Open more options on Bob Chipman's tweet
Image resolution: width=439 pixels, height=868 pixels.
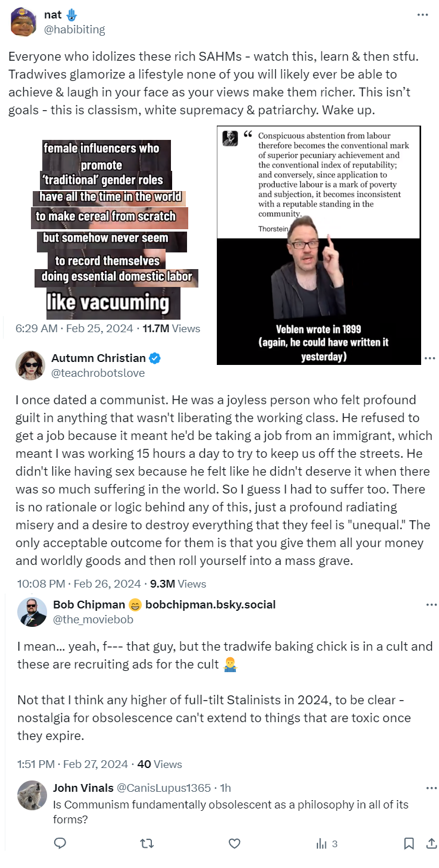point(432,605)
